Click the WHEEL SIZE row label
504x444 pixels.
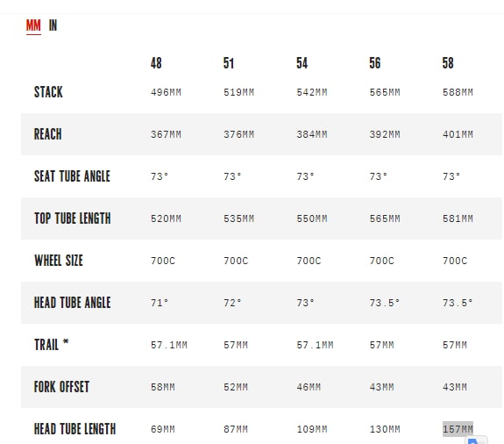(x=59, y=261)
